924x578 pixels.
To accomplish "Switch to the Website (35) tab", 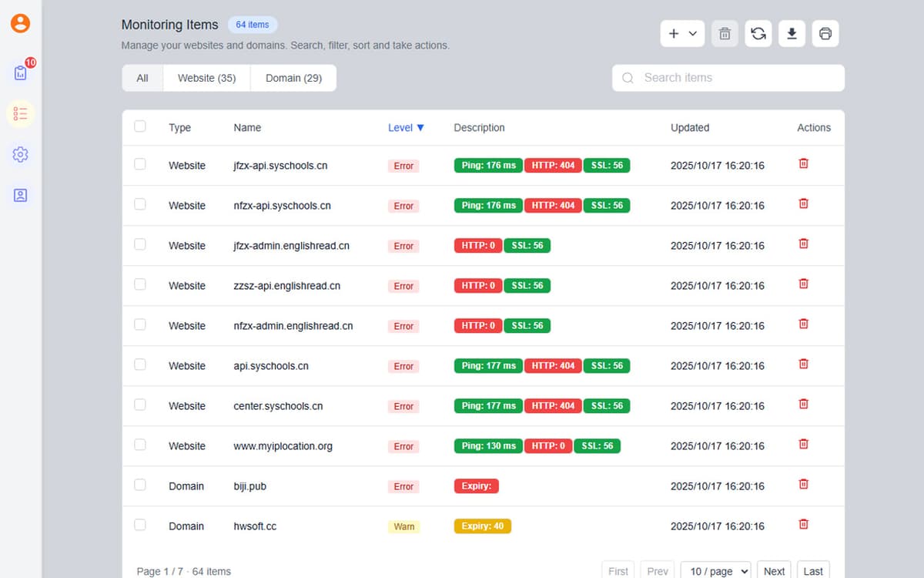I will (x=206, y=78).
